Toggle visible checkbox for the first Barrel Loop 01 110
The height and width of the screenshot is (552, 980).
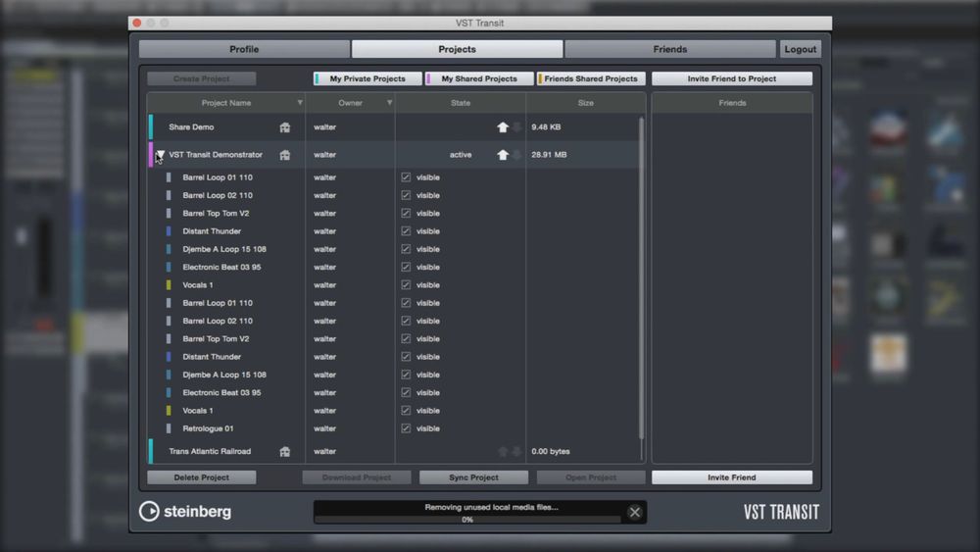(407, 176)
